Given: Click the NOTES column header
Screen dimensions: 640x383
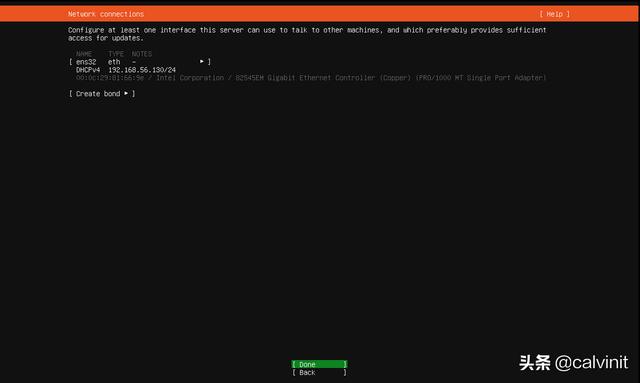Looking at the screenshot, I should [x=142, y=54].
